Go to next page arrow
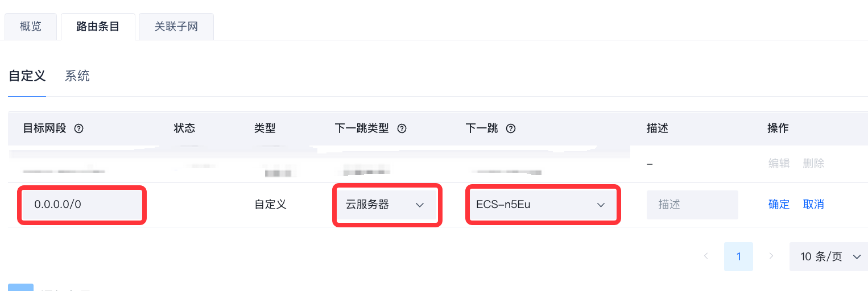Viewport: 868px width, 291px height. pyautogui.click(x=771, y=256)
